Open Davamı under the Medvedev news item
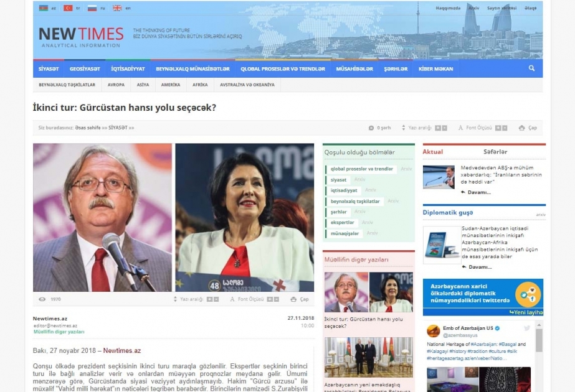 tap(479, 192)
